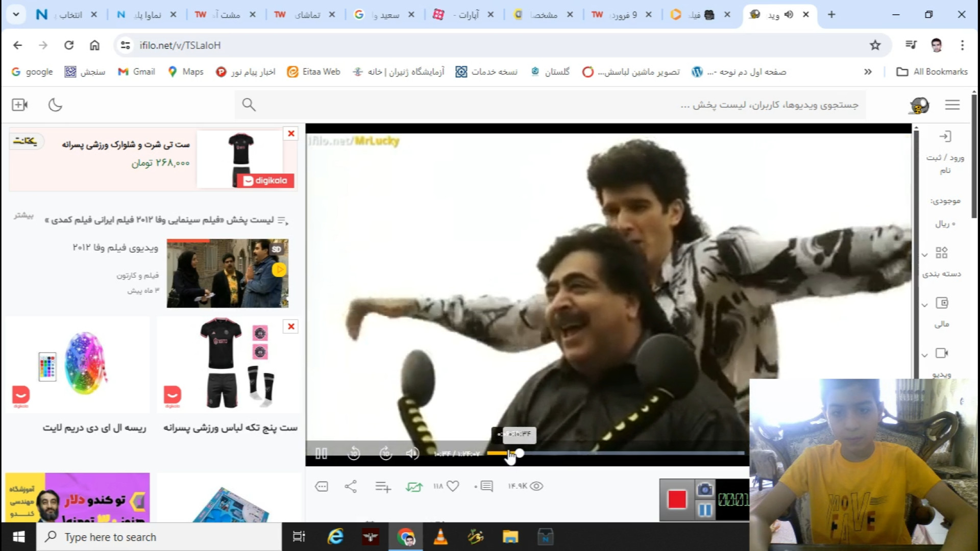Open the Maps bookmark
The image size is (980, 551).
click(186, 72)
